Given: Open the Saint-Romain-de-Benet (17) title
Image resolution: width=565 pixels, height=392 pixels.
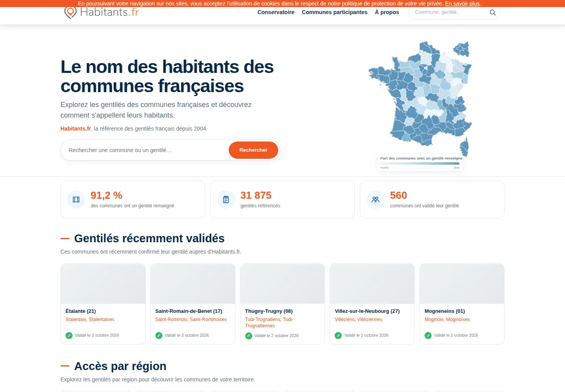Looking at the screenshot, I should (x=189, y=311).
